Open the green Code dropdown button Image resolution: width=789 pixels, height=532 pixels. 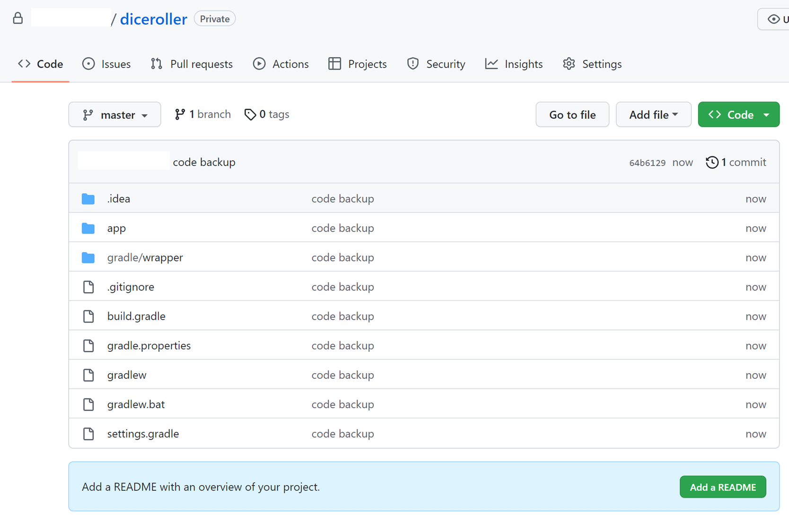pyautogui.click(x=738, y=114)
